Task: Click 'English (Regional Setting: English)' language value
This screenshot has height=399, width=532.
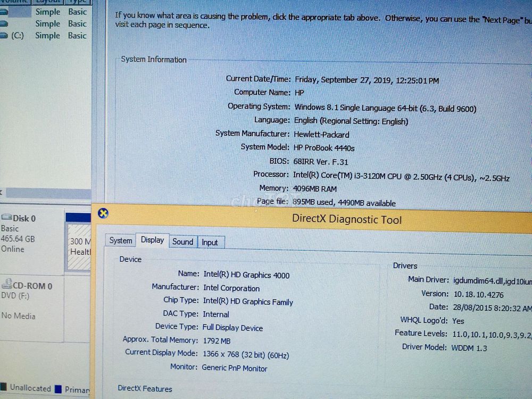Action: point(351,121)
